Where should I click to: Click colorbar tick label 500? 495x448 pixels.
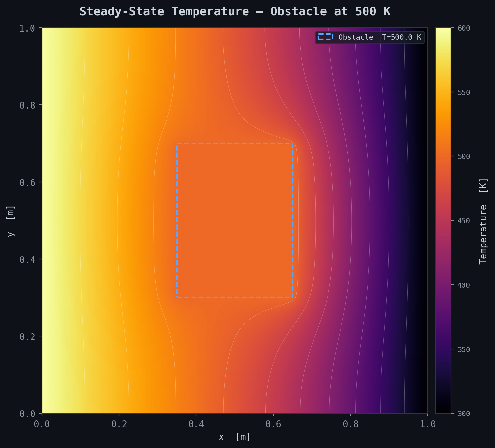(464, 157)
